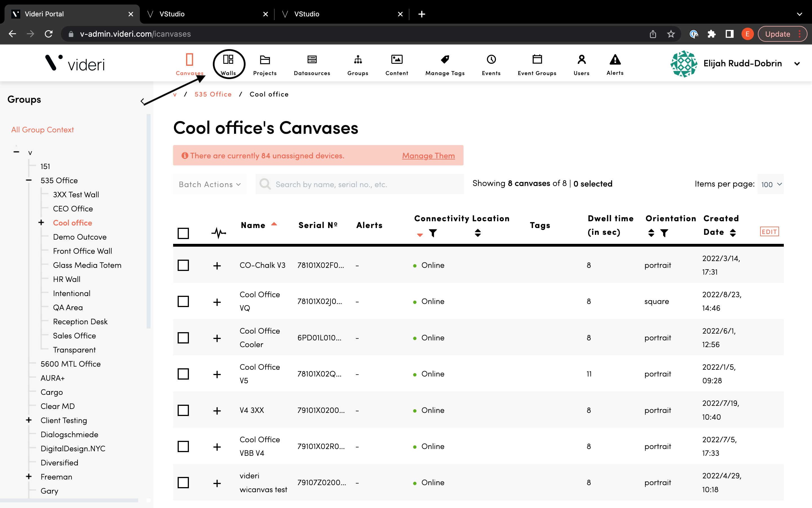Reload the page in browser

click(49, 34)
